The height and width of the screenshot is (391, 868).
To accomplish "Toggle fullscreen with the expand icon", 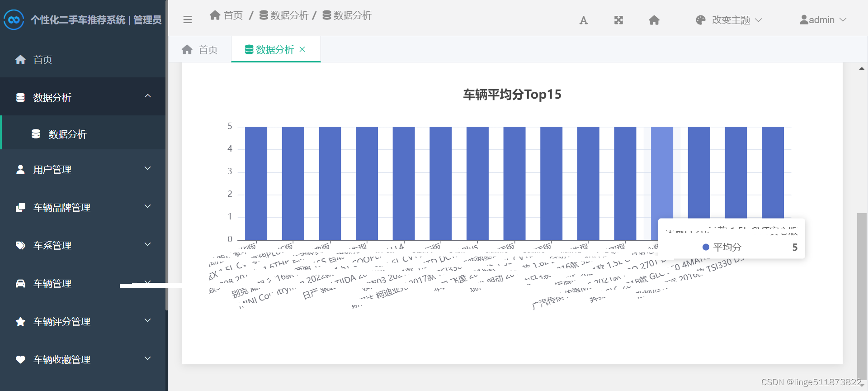I will [x=618, y=20].
